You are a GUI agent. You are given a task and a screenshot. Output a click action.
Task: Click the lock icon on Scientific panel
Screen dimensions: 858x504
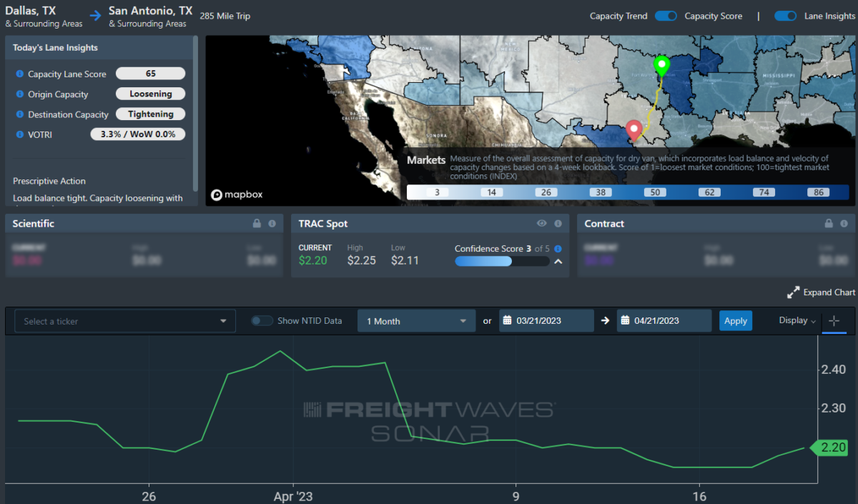257,224
